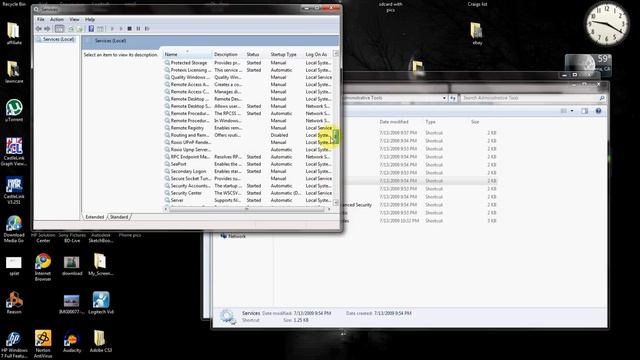Select the Reason desktop icon

tap(14, 303)
